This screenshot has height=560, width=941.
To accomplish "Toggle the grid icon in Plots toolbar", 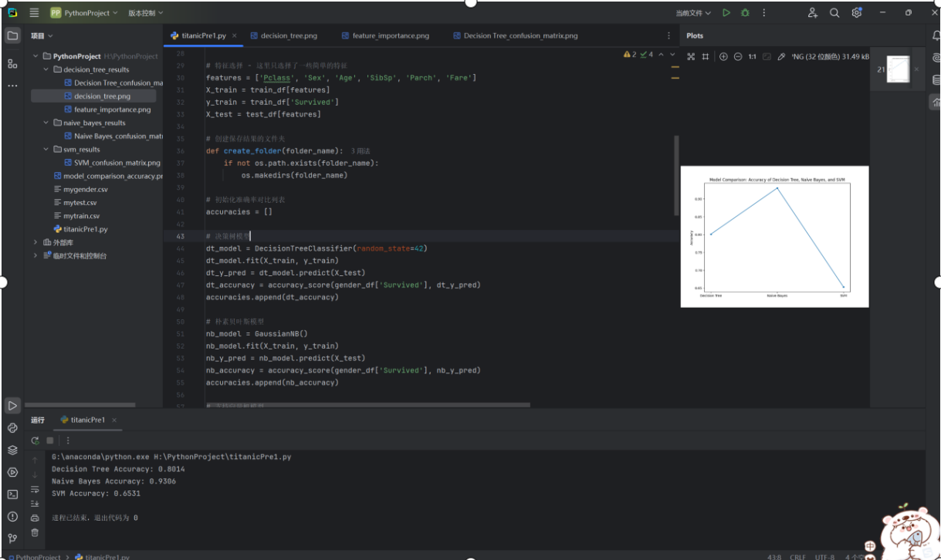I will 706,56.
